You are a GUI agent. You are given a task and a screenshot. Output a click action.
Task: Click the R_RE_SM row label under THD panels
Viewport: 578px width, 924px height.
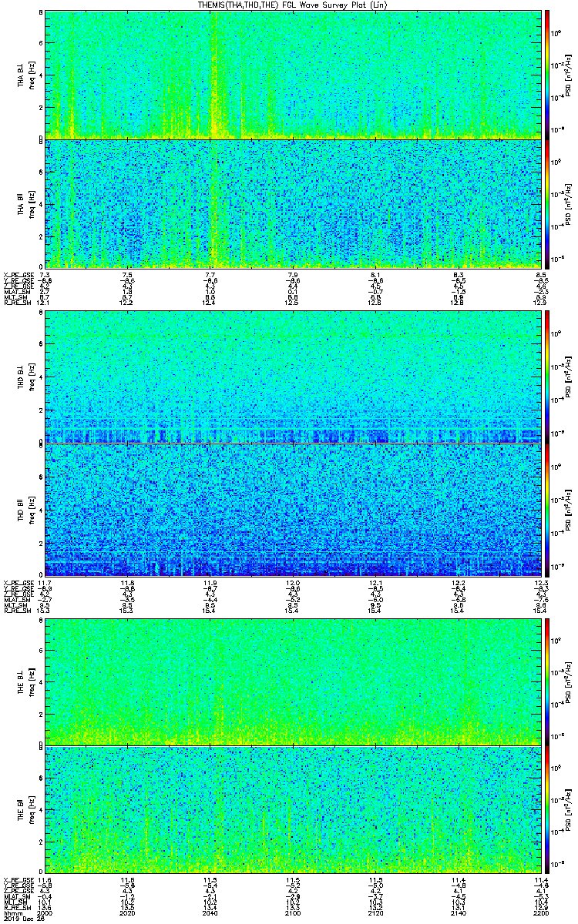pyautogui.click(x=16, y=610)
